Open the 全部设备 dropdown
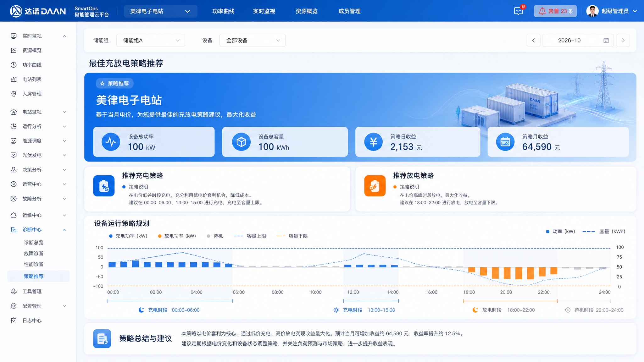644x362 pixels. coord(252,40)
